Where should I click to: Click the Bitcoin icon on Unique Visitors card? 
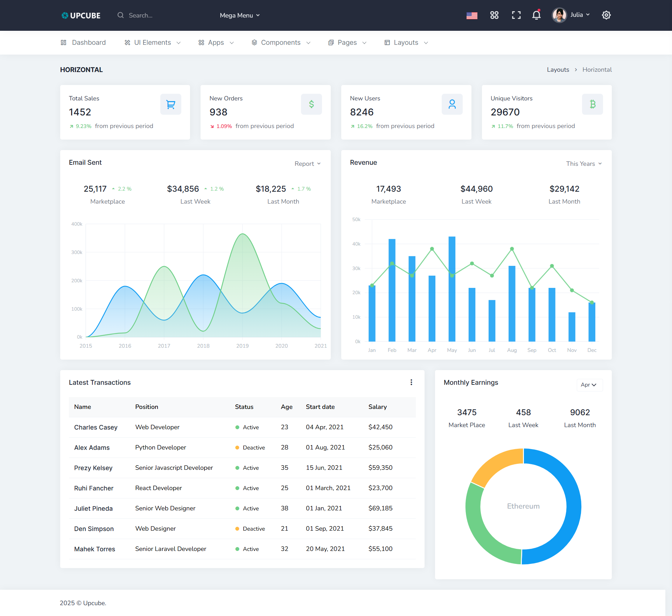(x=592, y=104)
